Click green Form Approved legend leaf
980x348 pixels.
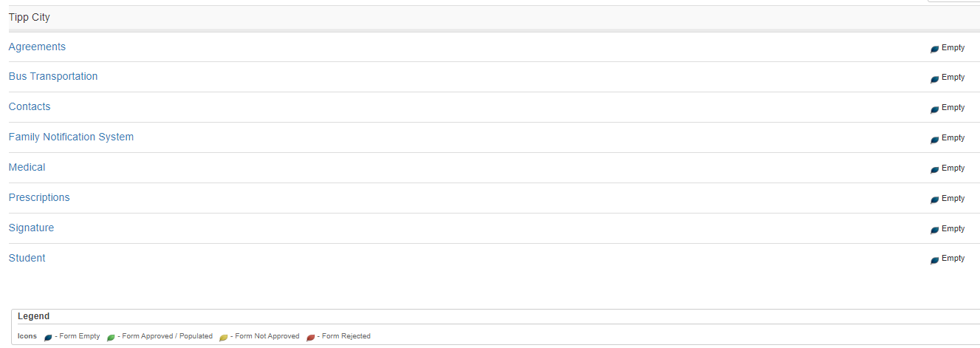tap(111, 337)
